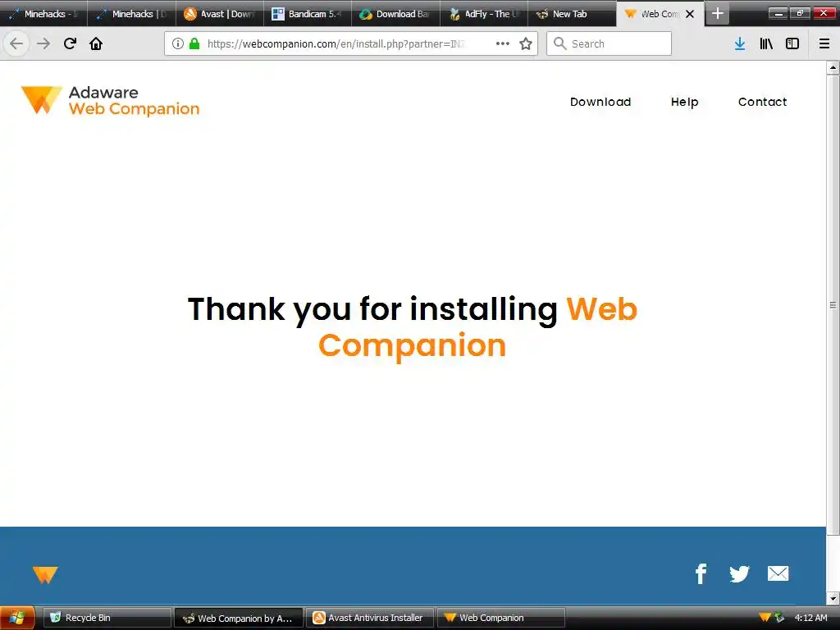This screenshot has width=840, height=630.
Task: Show site information via the info icon
Action: point(178,43)
